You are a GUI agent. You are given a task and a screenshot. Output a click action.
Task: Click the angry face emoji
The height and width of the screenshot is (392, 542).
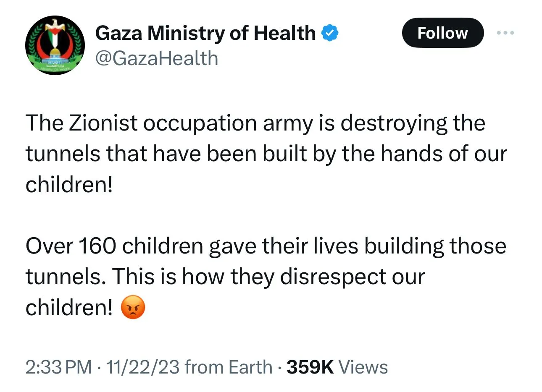(133, 307)
